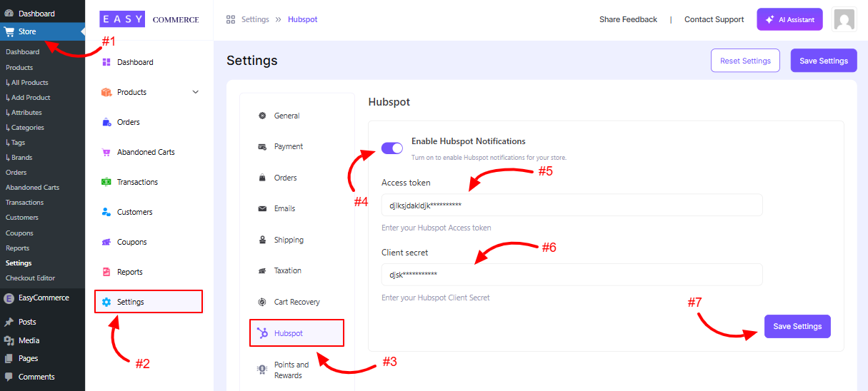Viewport: 868px width, 391px height.
Task: Click the Coupons ticket icon
Action: point(106,242)
